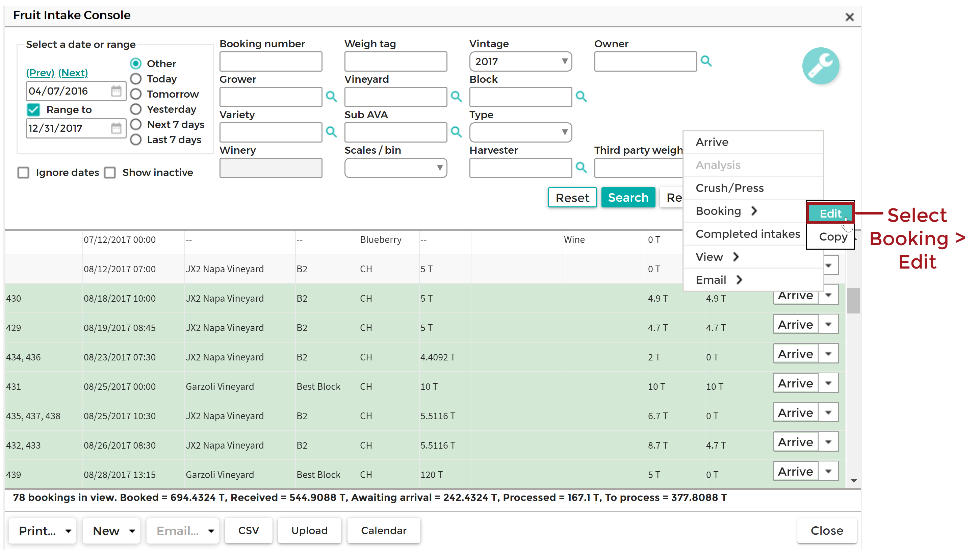This screenshot has height=554, width=980.
Task: Open the Booking submenu
Action: coord(745,211)
